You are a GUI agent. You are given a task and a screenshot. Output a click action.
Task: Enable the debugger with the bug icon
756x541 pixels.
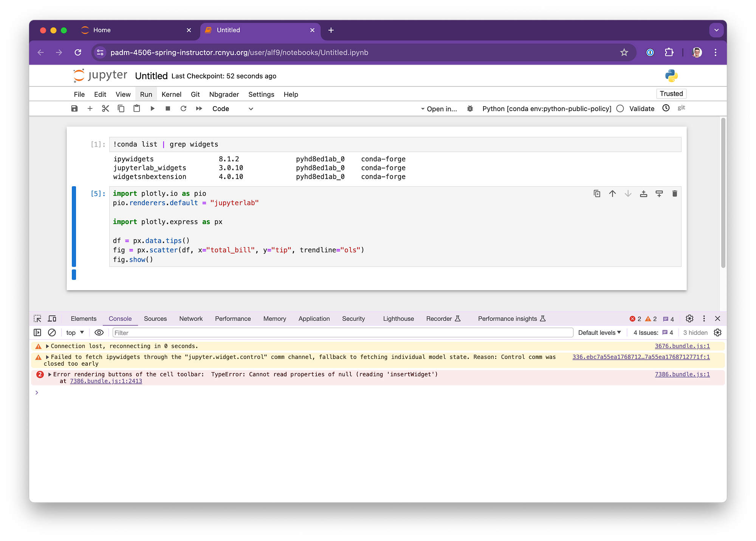coord(470,109)
